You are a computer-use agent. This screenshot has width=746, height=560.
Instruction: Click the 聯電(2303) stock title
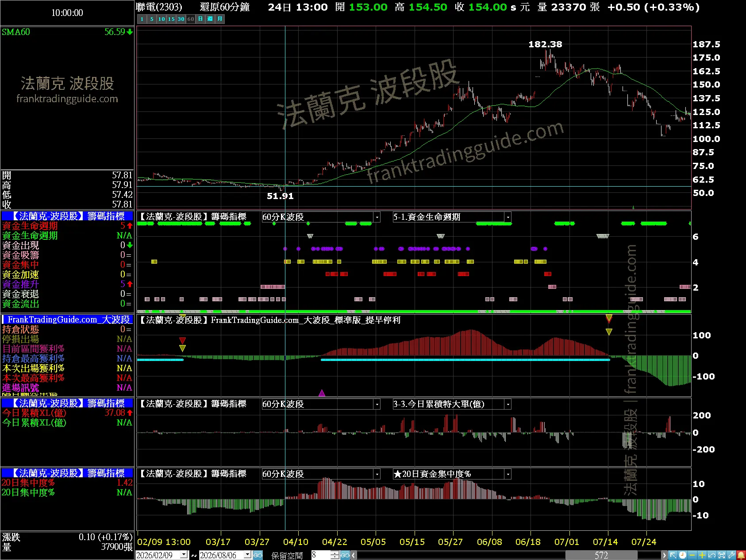159,7
